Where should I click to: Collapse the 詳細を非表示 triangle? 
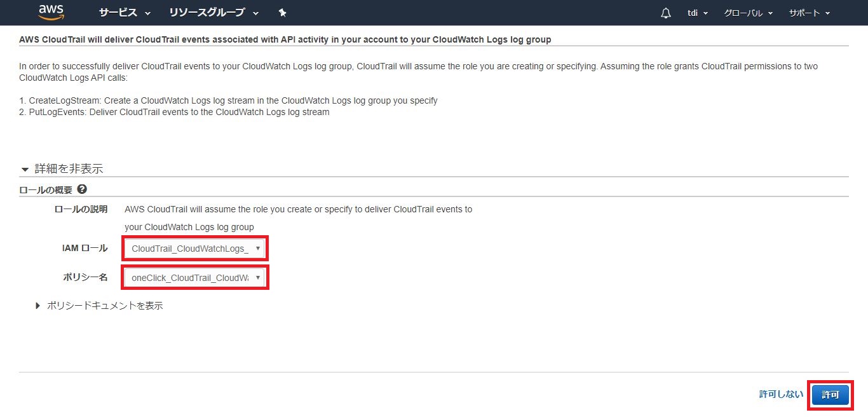[25, 170]
